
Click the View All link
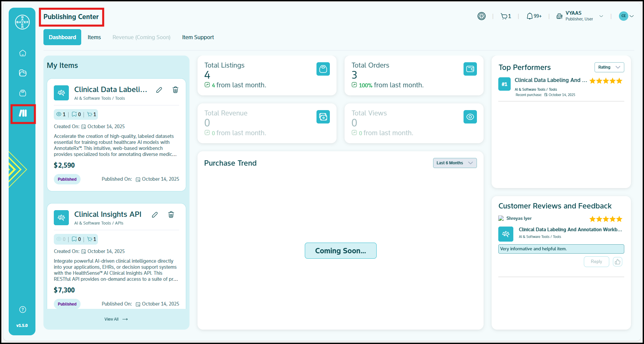[116, 319]
